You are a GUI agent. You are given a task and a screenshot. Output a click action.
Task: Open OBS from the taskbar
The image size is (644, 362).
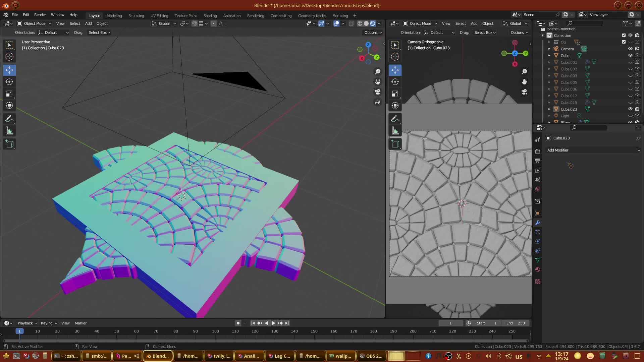[x=371, y=356]
